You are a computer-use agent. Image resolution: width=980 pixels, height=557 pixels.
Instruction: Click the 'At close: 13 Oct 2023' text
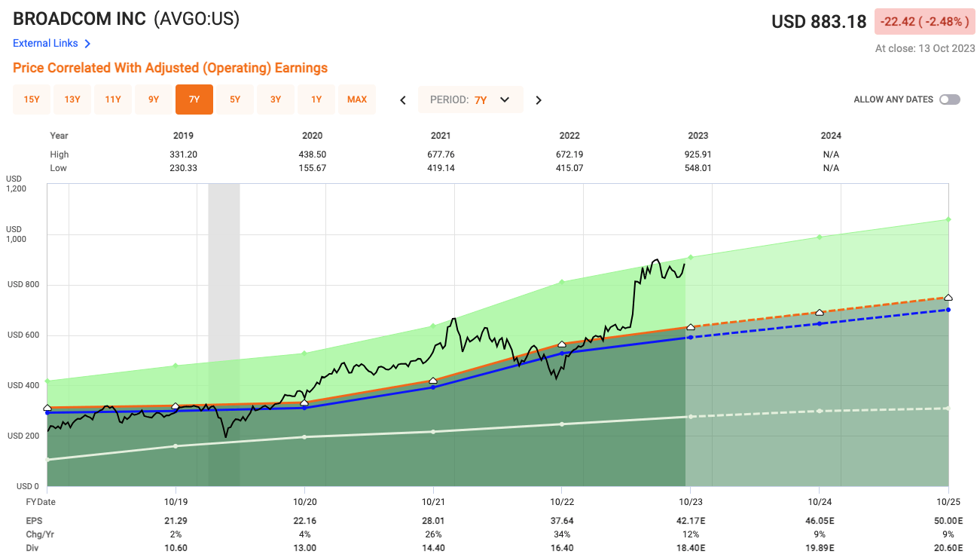[924, 48]
